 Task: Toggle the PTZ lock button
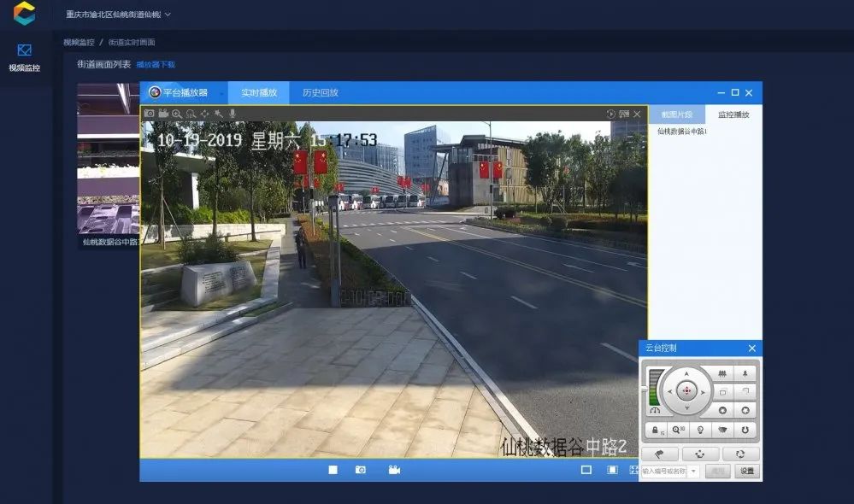(656, 431)
